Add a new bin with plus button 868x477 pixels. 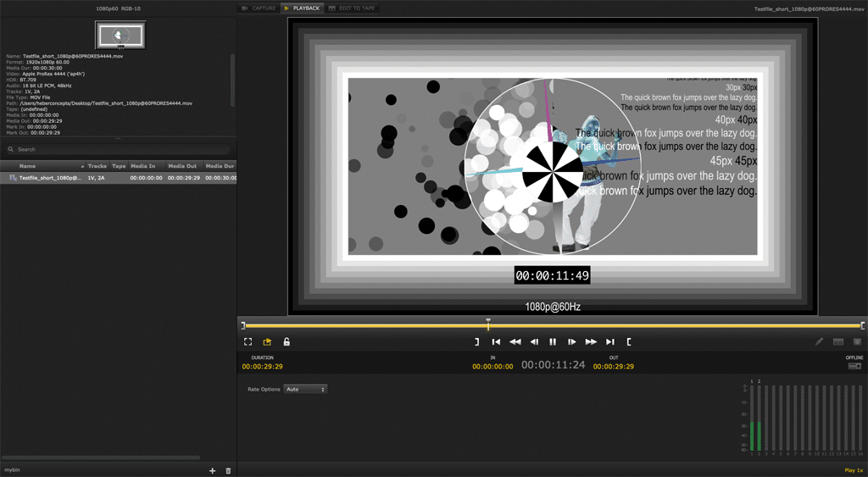click(212, 470)
